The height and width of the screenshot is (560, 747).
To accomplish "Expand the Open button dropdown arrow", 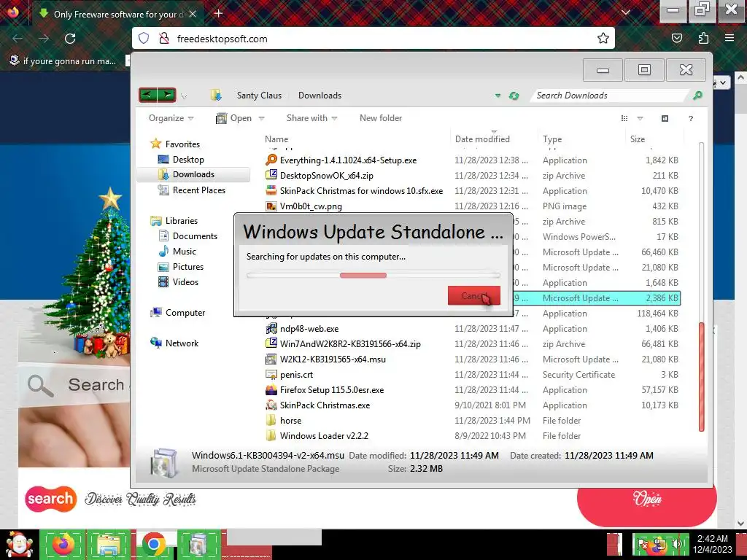I will (261, 119).
